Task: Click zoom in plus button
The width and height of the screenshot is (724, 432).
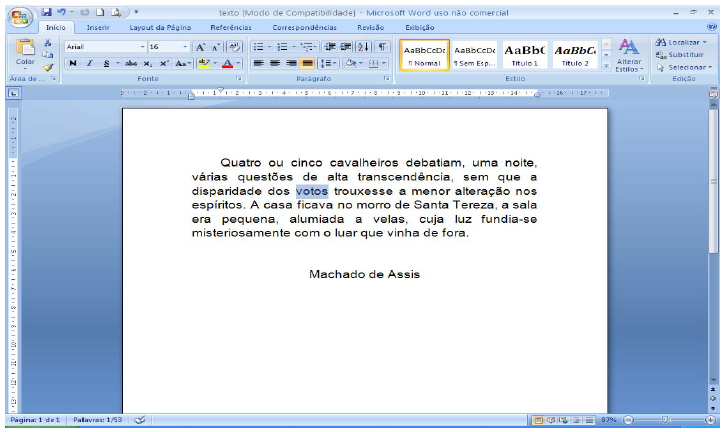Action: 710,420
